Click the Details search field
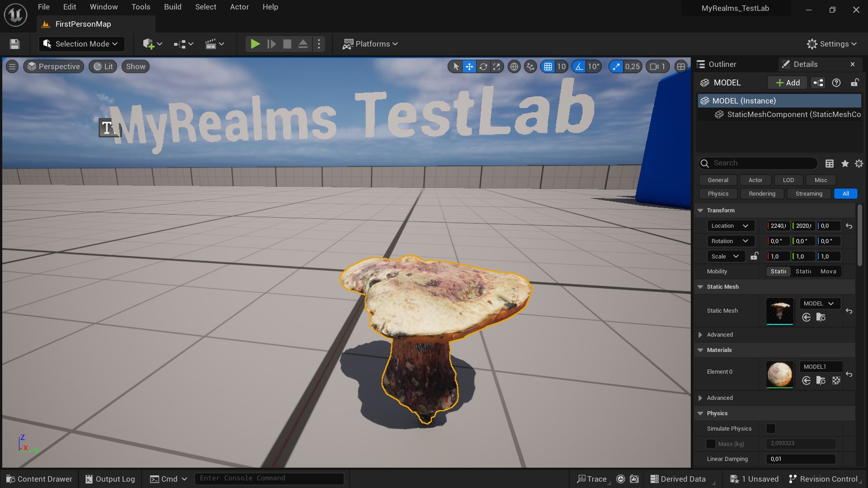Viewport: 868px width, 488px height. click(x=758, y=163)
